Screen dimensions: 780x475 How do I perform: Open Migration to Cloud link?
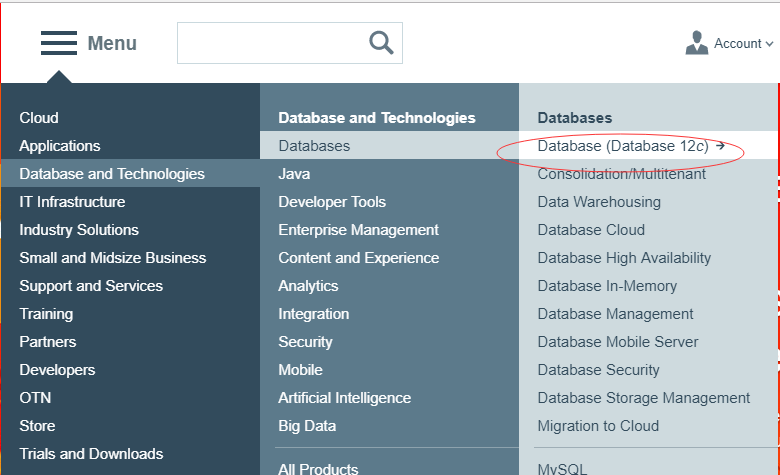coord(598,426)
